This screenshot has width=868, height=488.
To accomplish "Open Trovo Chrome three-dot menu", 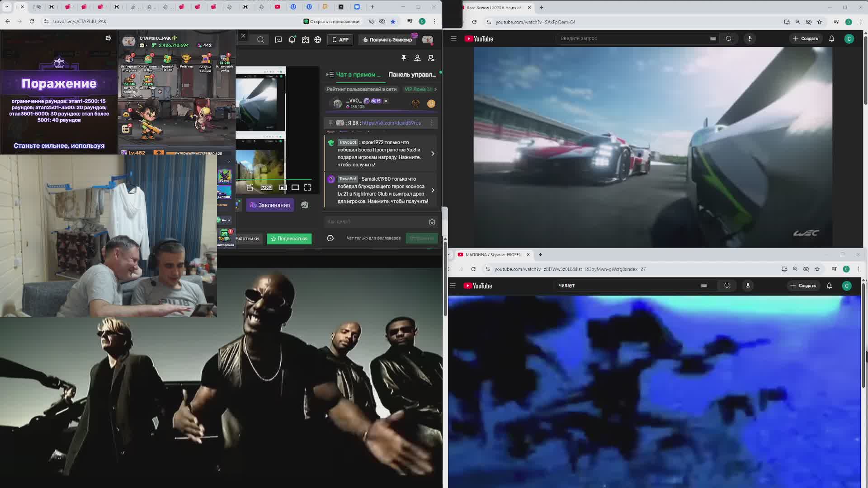I will [434, 21].
